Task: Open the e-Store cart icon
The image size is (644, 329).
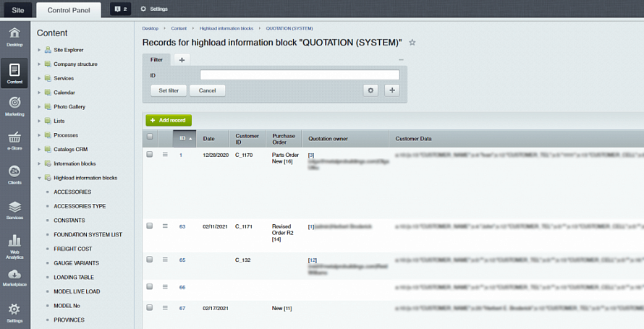Action: 14,140
